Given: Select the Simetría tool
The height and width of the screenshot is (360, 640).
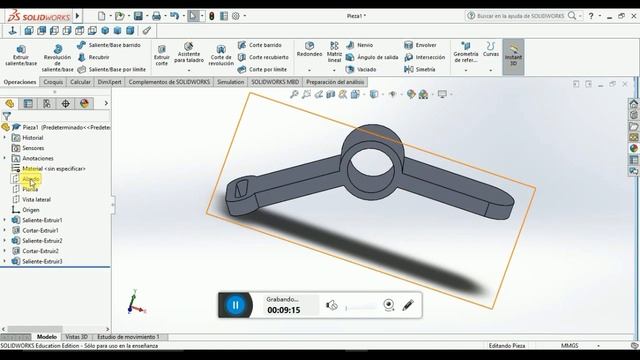Looking at the screenshot, I should coord(420,69).
